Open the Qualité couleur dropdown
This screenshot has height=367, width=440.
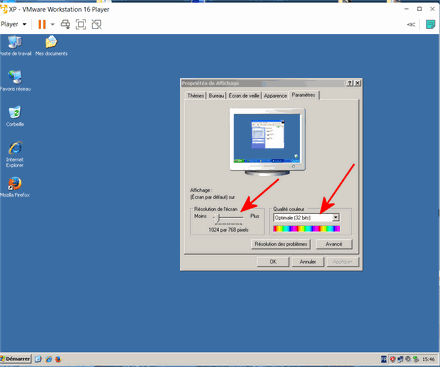point(306,218)
